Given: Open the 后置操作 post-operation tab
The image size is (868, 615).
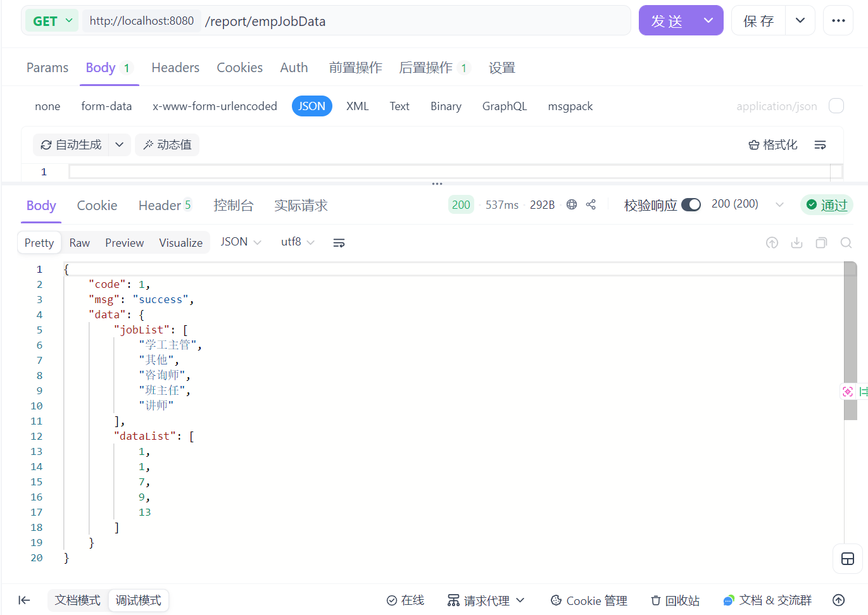Looking at the screenshot, I should click(434, 68).
